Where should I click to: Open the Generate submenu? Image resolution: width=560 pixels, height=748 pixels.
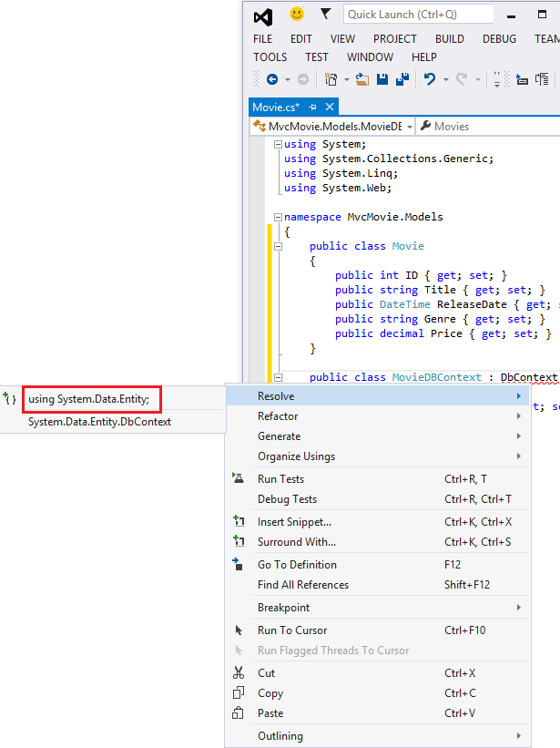(x=378, y=436)
